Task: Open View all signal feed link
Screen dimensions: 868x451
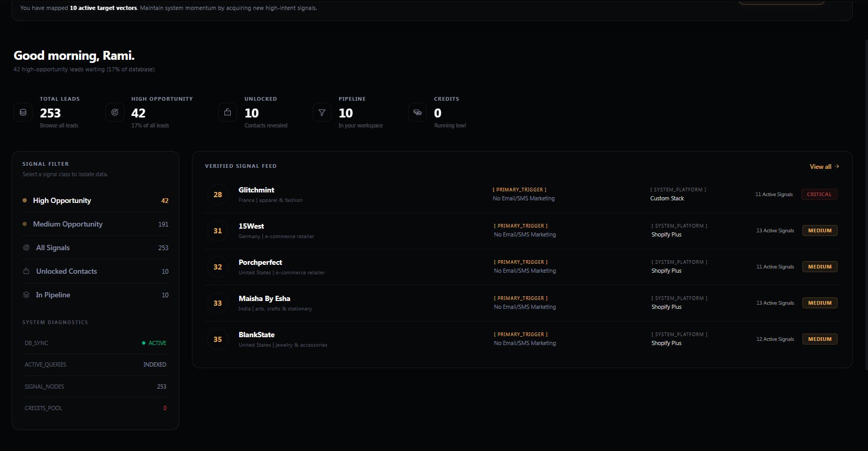Action: click(x=824, y=167)
